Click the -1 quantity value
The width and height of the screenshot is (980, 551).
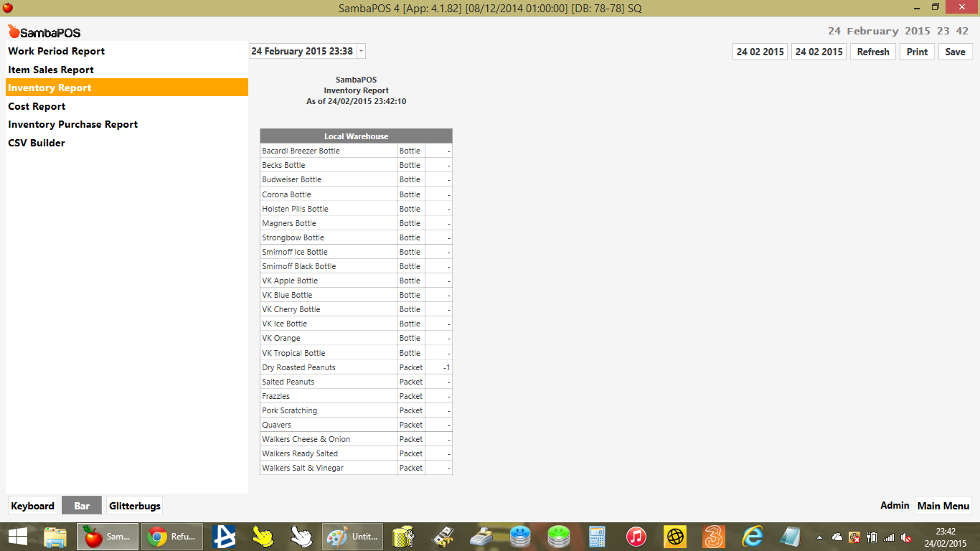point(446,367)
